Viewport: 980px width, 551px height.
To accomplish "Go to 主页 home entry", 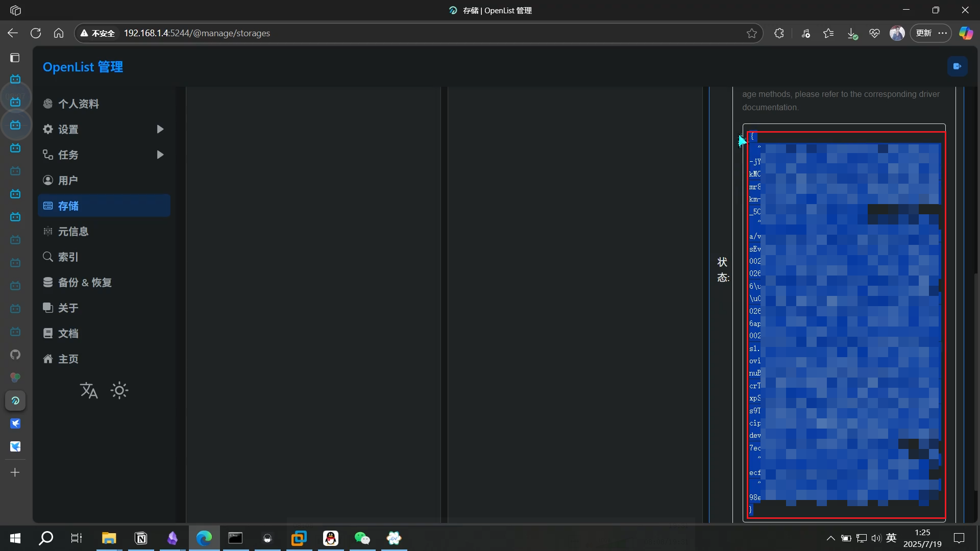I will [68, 359].
